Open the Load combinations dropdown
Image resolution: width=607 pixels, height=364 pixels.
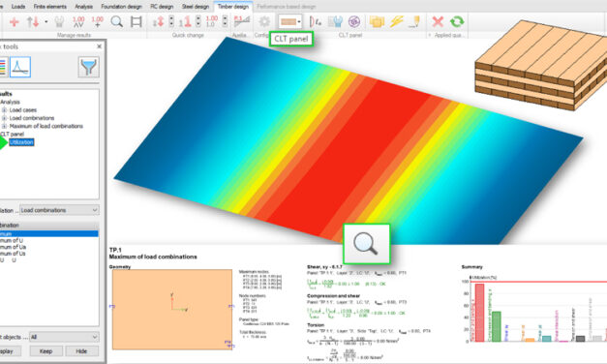pos(59,210)
